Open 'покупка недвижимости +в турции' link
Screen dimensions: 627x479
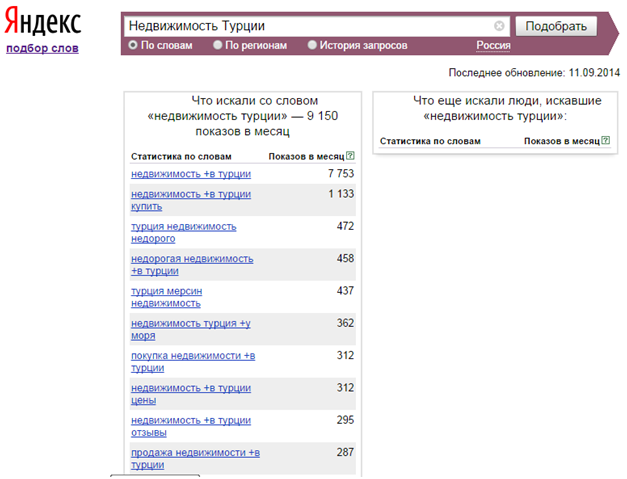(193, 362)
